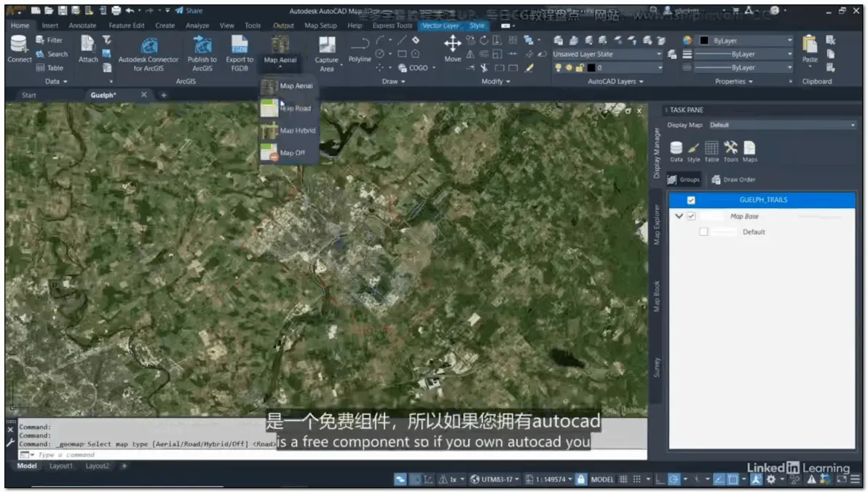Click the Groups button in Task Pane

tap(684, 180)
